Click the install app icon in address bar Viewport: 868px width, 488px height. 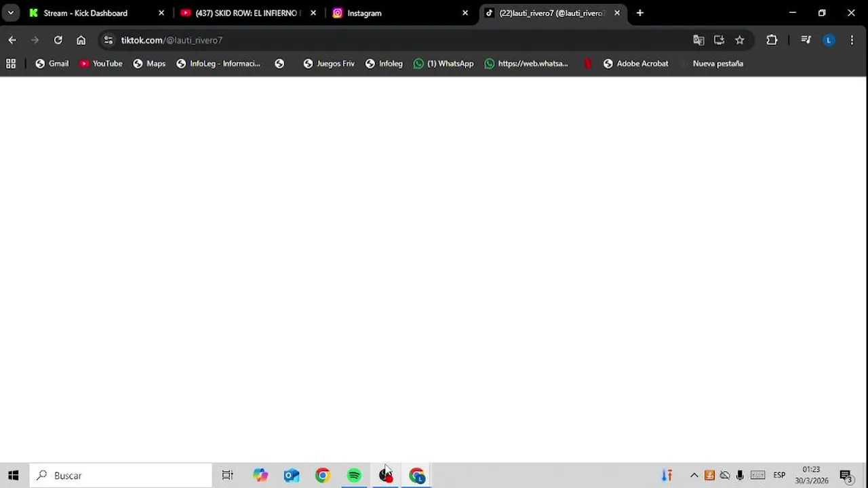tap(719, 40)
